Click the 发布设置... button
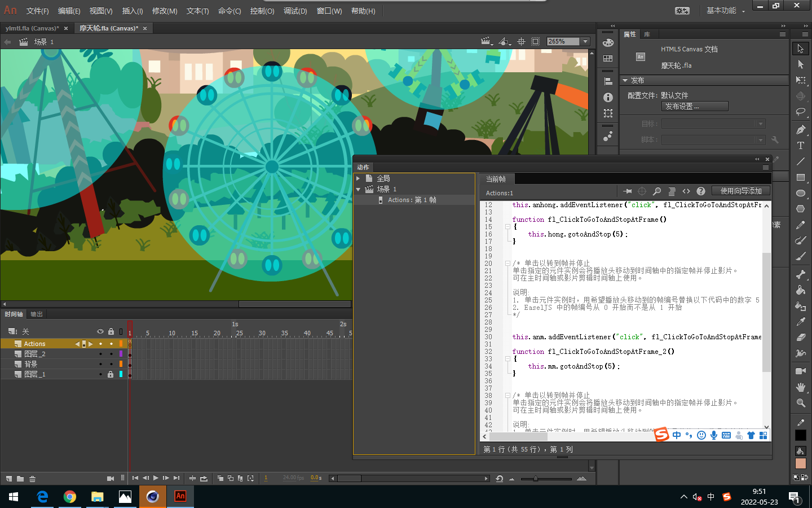 694,106
